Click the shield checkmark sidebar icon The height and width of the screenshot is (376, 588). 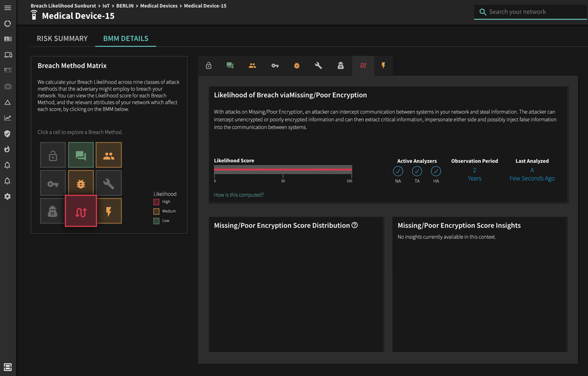[x=7, y=134]
